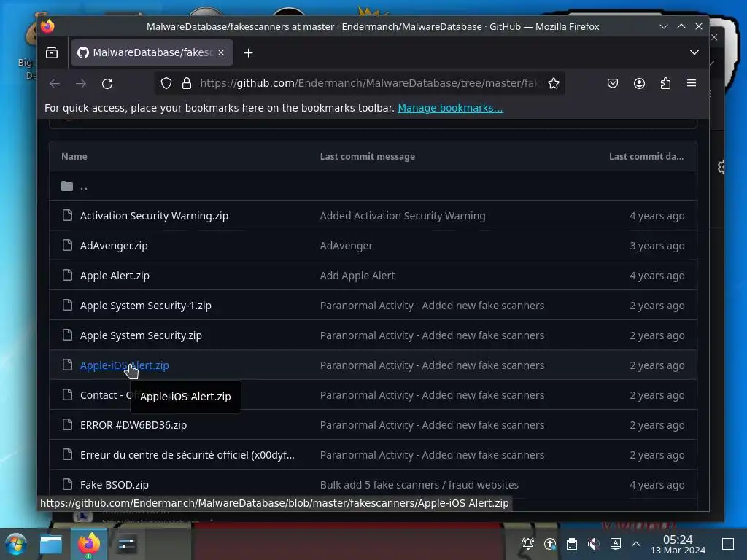Image resolution: width=747 pixels, height=560 pixels.
Task: Click the Firefox reload page icon
Action: tap(107, 83)
